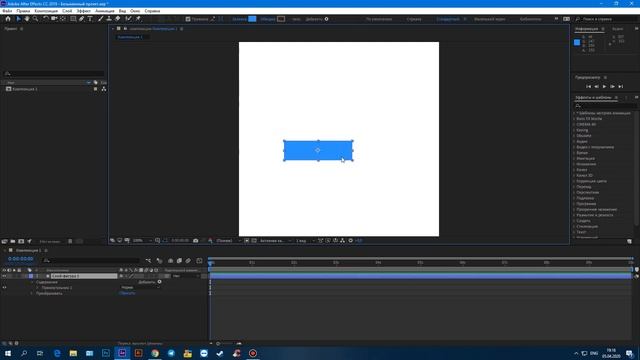Open the Файл menu
This screenshot has height=360, width=640.
click(x=7, y=11)
